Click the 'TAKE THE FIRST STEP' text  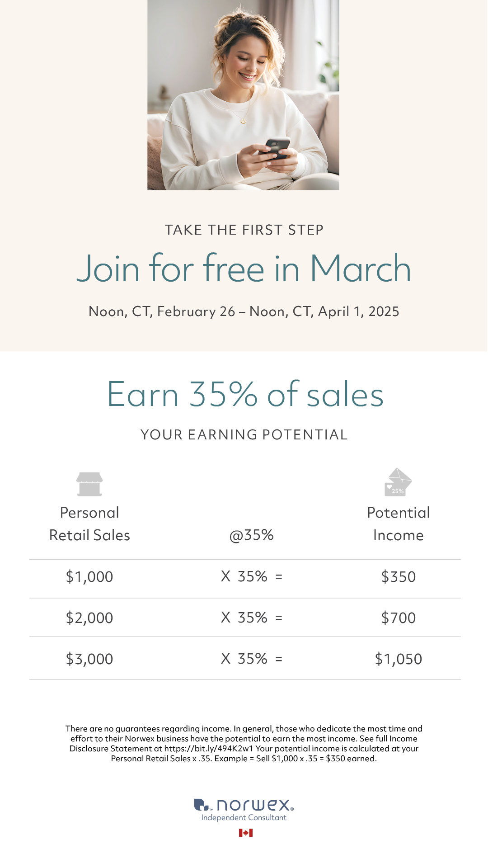[x=244, y=230]
